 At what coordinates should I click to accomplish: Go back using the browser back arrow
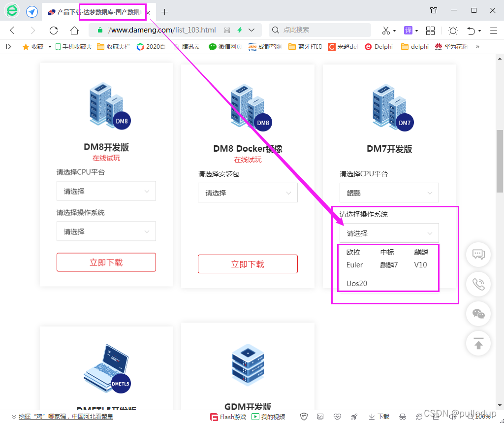pos(12,31)
